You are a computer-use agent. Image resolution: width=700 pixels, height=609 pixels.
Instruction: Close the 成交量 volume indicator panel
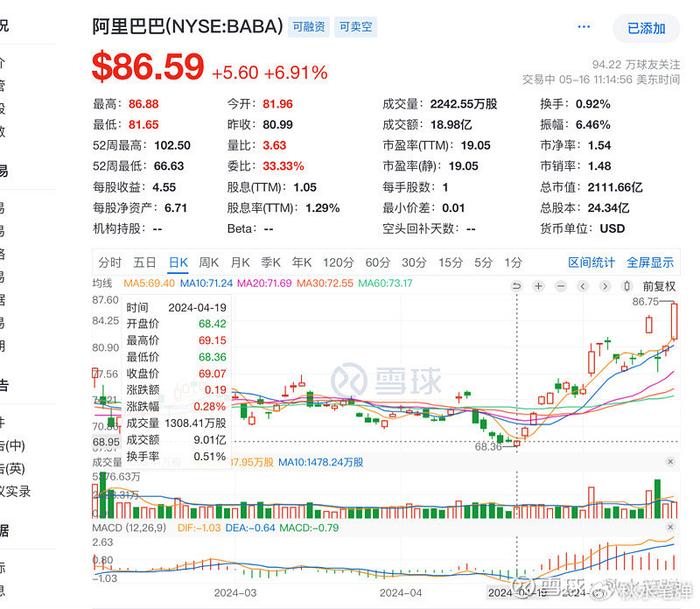[x=670, y=462]
